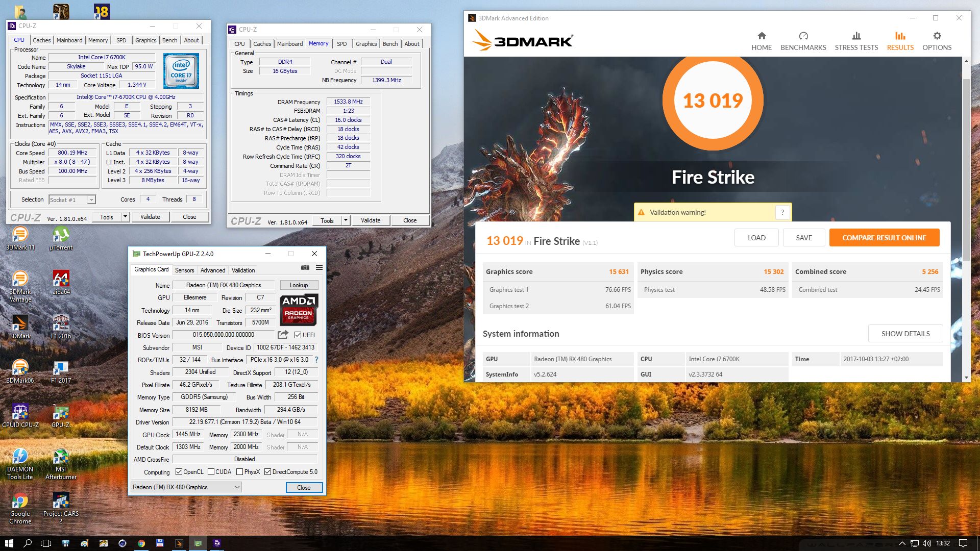Click GPU-Z screenshot camera icon
980x551 pixels.
coord(305,267)
